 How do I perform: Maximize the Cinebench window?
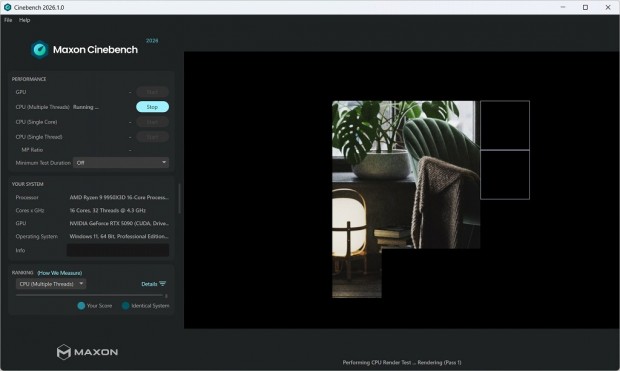(x=585, y=7)
